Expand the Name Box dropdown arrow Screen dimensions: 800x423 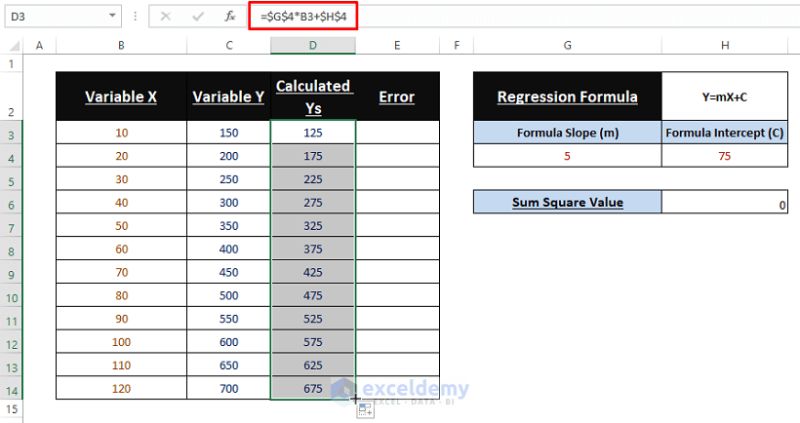click(112, 16)
